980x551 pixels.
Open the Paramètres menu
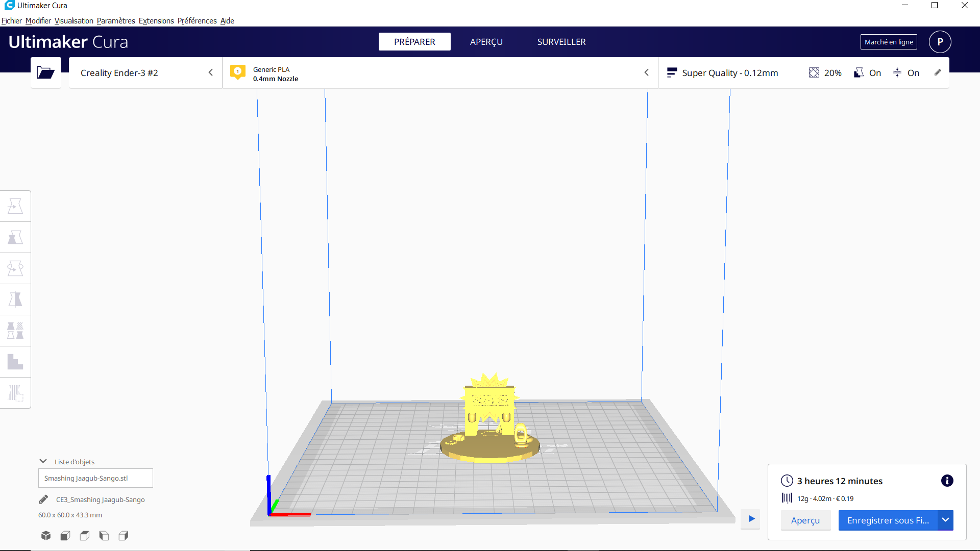(116, 21)
